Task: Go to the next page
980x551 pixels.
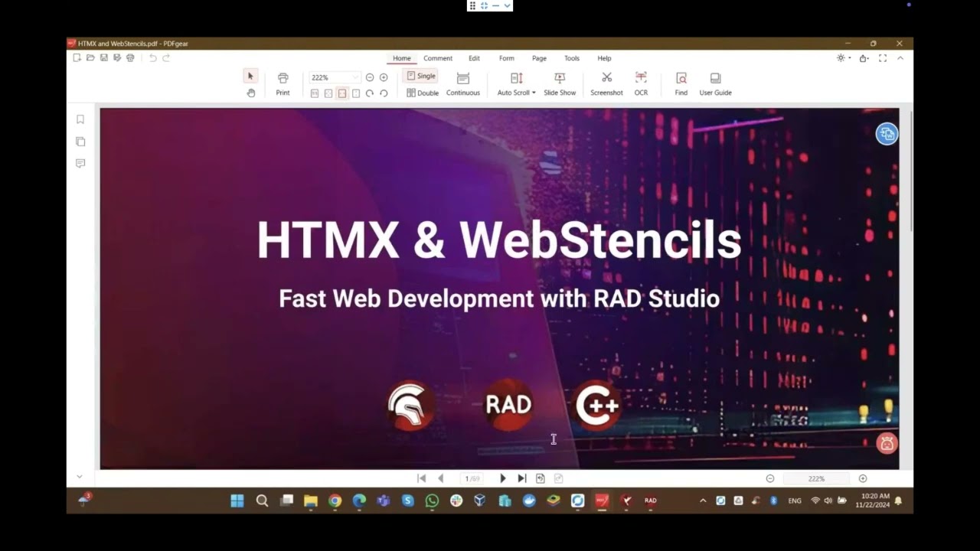Action: point(503,478)
